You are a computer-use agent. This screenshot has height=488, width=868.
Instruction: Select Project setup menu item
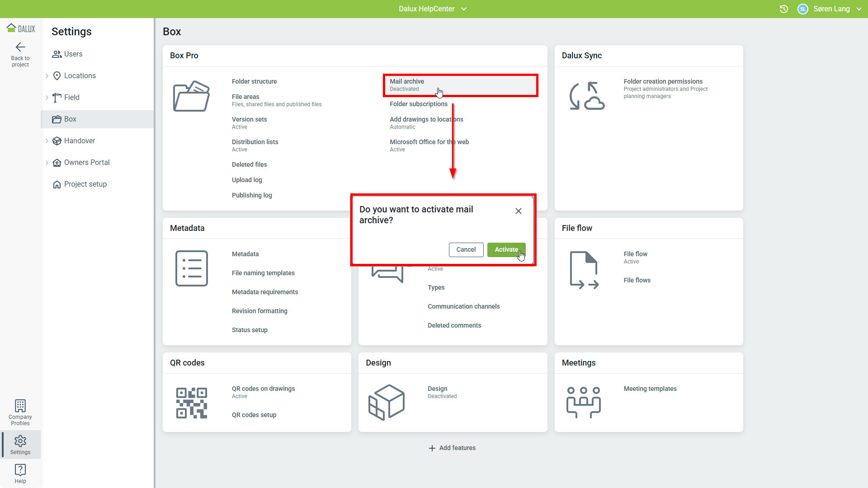(x=85, y=184)
